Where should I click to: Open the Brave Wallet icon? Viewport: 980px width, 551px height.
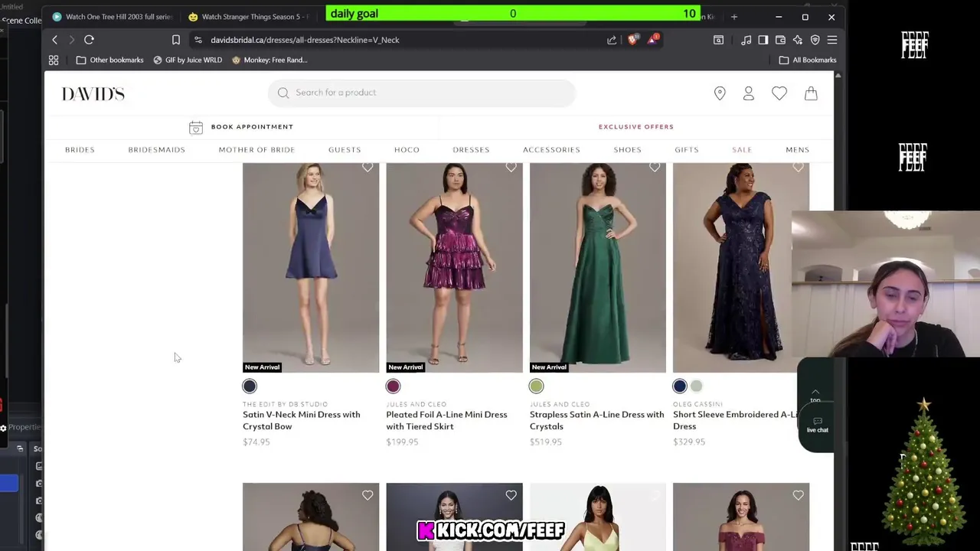click(780, 40)
